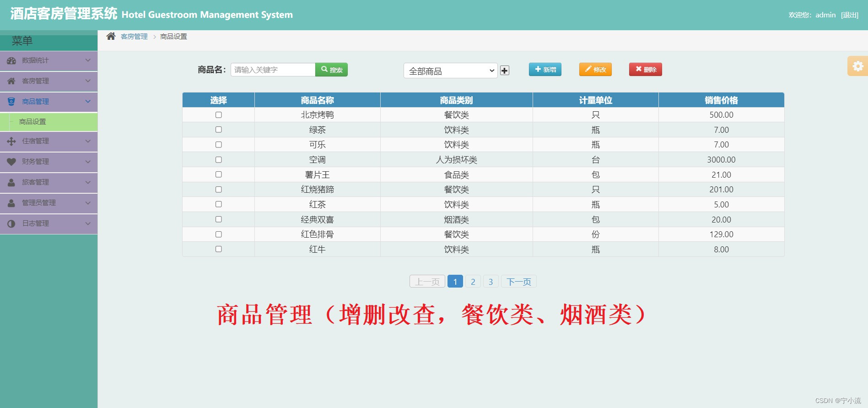Click the 财务管理 heart icon

(x=11, y=162)
